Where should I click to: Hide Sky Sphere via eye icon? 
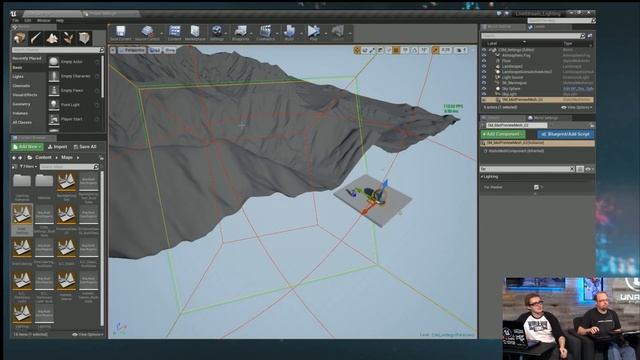[x=484, y=88]
